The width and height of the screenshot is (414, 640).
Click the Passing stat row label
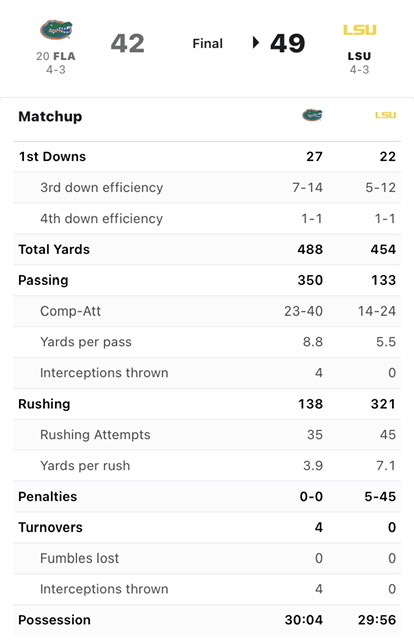43,280
